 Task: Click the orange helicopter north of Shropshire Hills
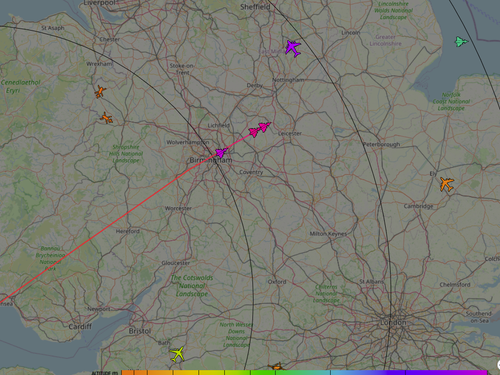tap(106, 118)
